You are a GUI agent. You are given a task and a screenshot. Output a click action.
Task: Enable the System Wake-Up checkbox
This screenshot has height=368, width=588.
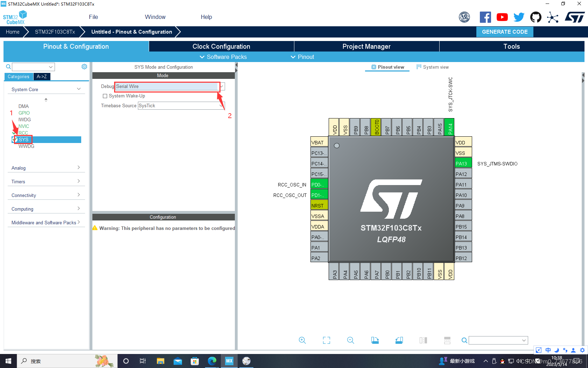coord(105,96)
